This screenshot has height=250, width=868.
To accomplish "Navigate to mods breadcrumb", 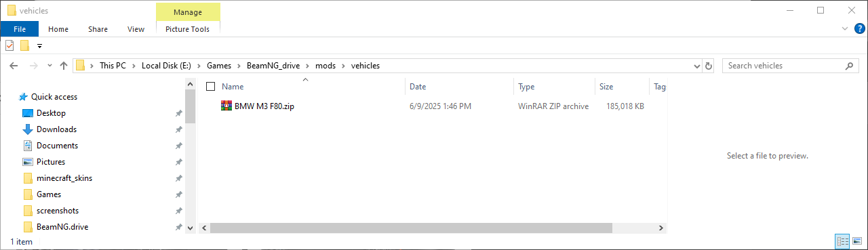I will (326, 66).
